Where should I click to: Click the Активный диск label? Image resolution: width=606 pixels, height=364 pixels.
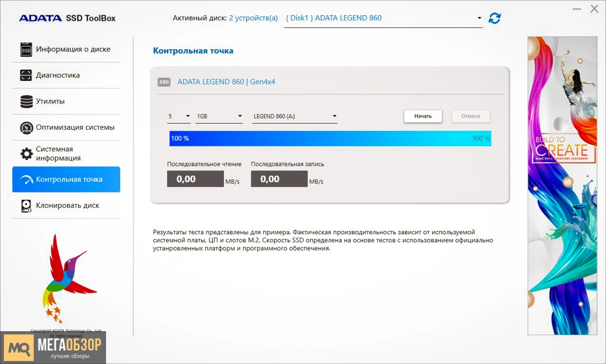coord(199,18)
